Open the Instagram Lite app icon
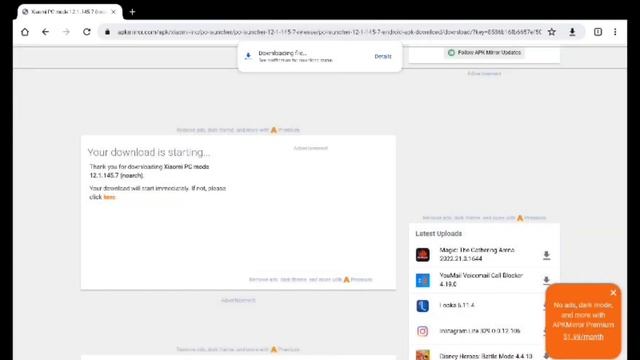 tap(422, 331)
